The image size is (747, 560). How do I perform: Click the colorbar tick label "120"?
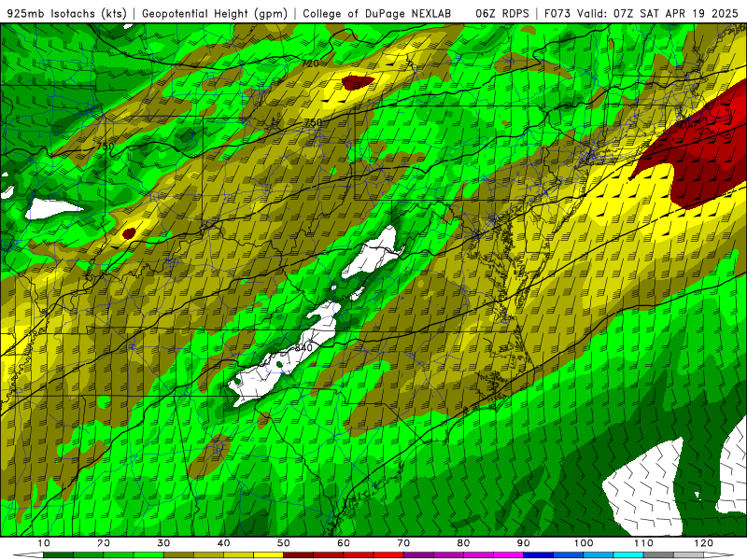click(x=703, y=543)
